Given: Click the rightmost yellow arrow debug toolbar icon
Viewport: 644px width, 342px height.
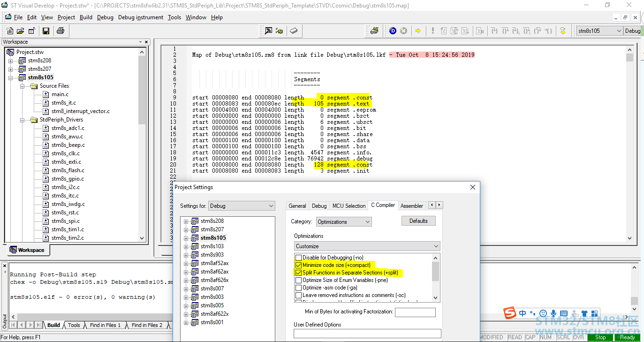Looking at the screenshot, I should [x=563, y=31].
